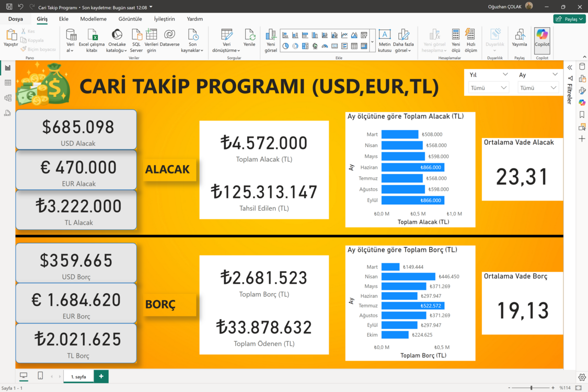This screenshot has height=392, width=588.
Task: Switch to model view in left sidebar
Action: (x=7, y=98)
